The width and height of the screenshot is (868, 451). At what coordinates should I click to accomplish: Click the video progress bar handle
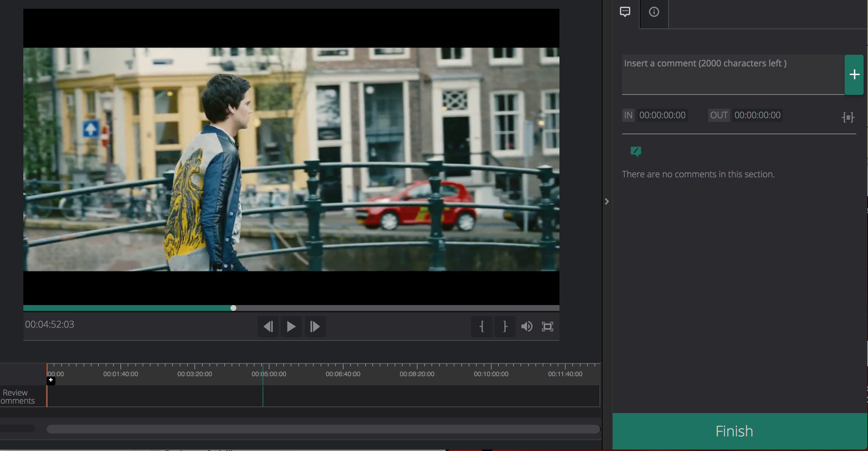click(x=233, y=308)
